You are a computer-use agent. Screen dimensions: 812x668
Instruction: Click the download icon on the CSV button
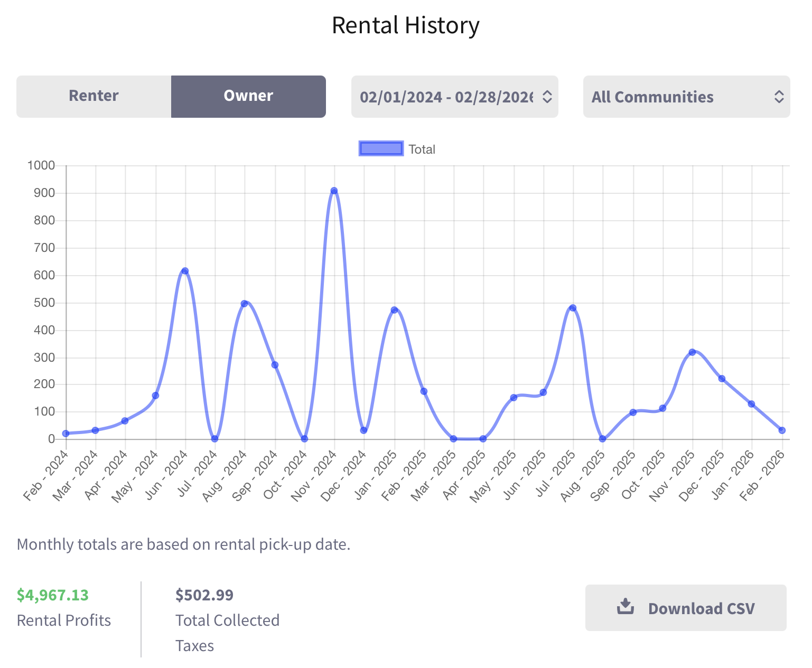(626, 607)
